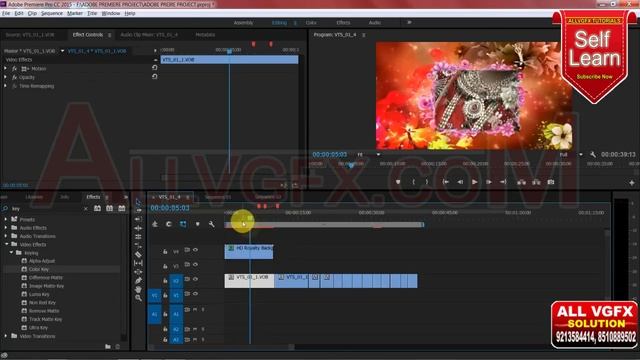This screenshot has width=640, height=360.
Task: Open the File menu
Action: [6, 13]
